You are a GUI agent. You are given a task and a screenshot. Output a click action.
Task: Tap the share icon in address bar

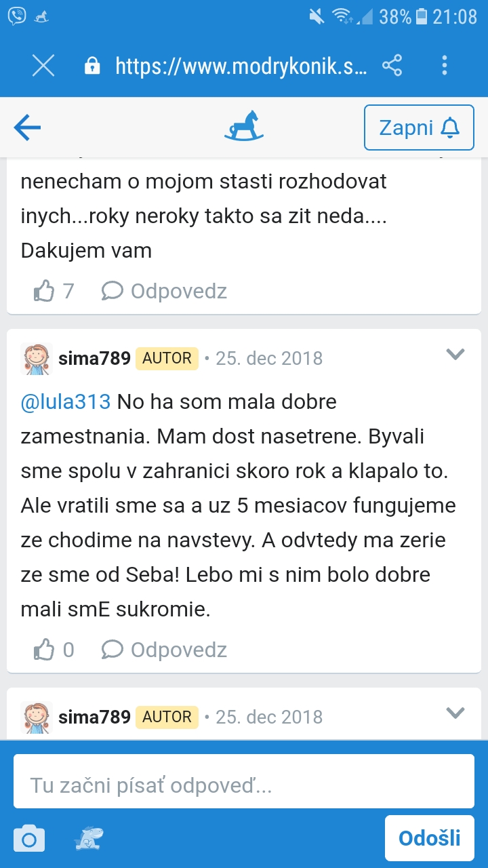[x=392, y=66]
